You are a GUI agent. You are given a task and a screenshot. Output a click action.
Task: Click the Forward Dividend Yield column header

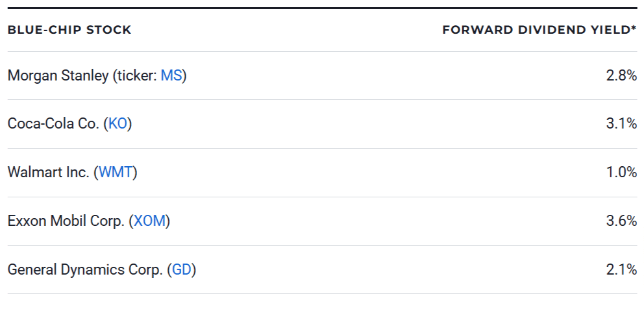point(536,30)
